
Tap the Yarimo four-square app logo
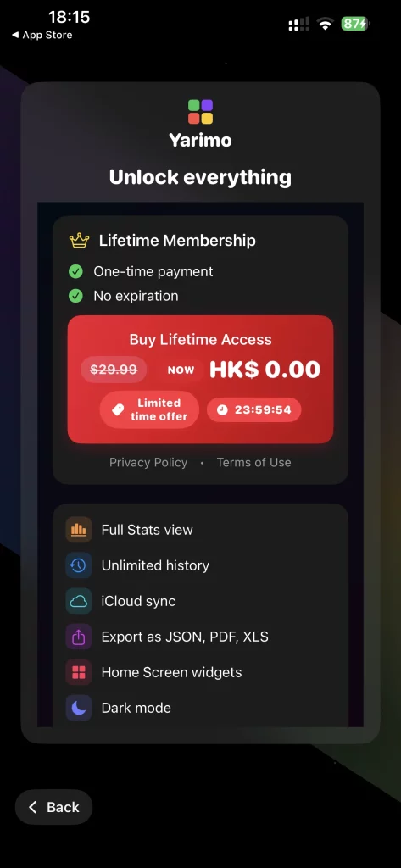[200, 112]
